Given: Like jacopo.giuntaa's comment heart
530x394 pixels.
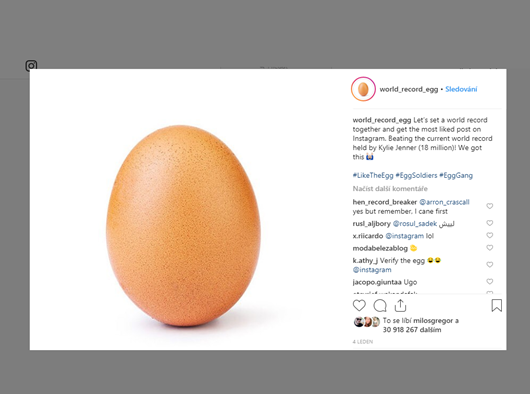Looking at the screenshot, I should point(489,281).
